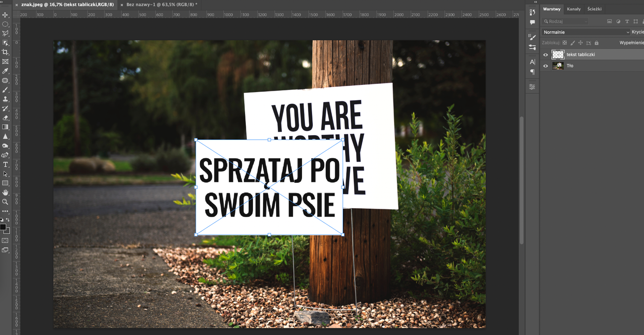644x335 pixels.
Task: Open the foreground color swatch
Action: coord(3,227)
